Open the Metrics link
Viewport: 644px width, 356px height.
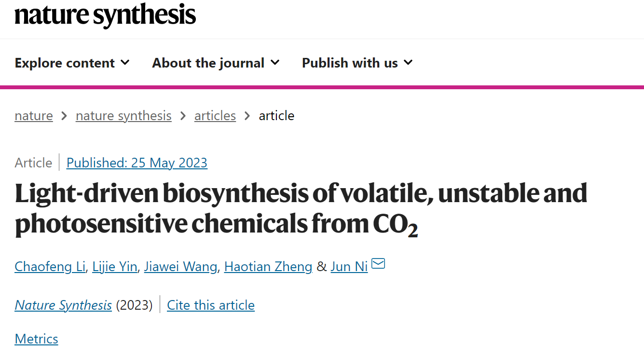coord(37,339)
